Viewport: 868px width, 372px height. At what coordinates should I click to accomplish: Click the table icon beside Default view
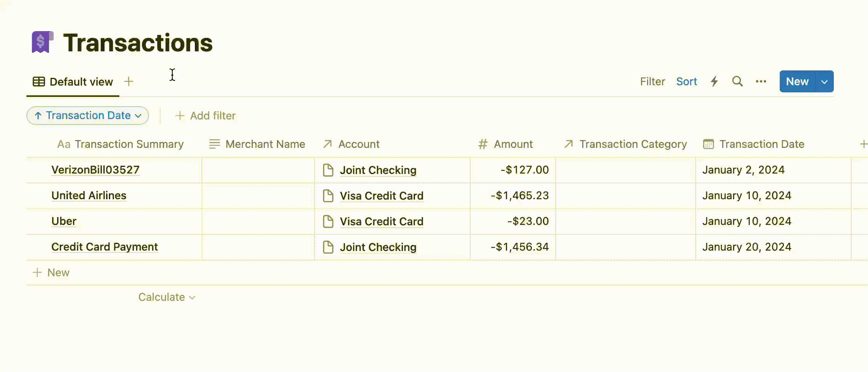point(38,81)
